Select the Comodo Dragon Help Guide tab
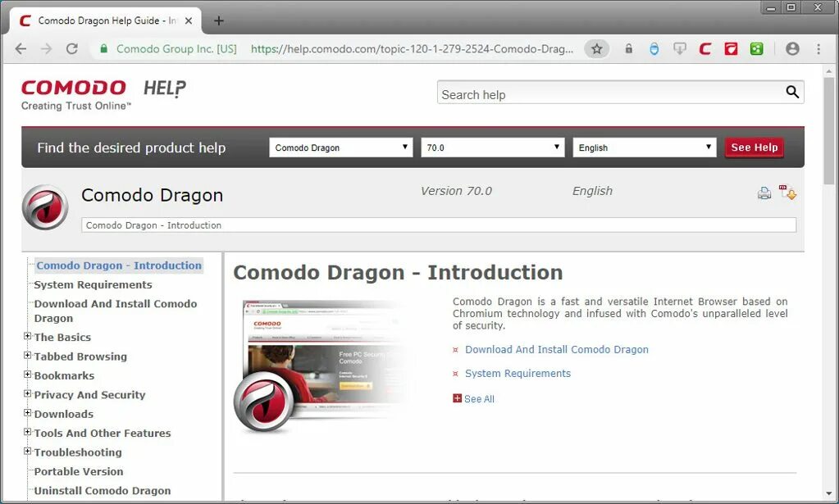This screenshot has height=504, width=839. click(106, 20)
